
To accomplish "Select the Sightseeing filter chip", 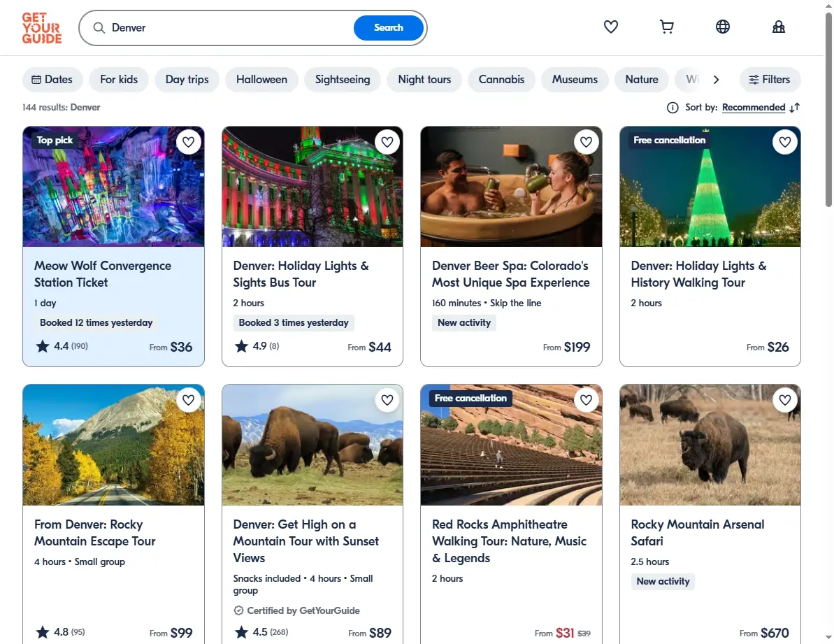I will [x=343, y=80].
